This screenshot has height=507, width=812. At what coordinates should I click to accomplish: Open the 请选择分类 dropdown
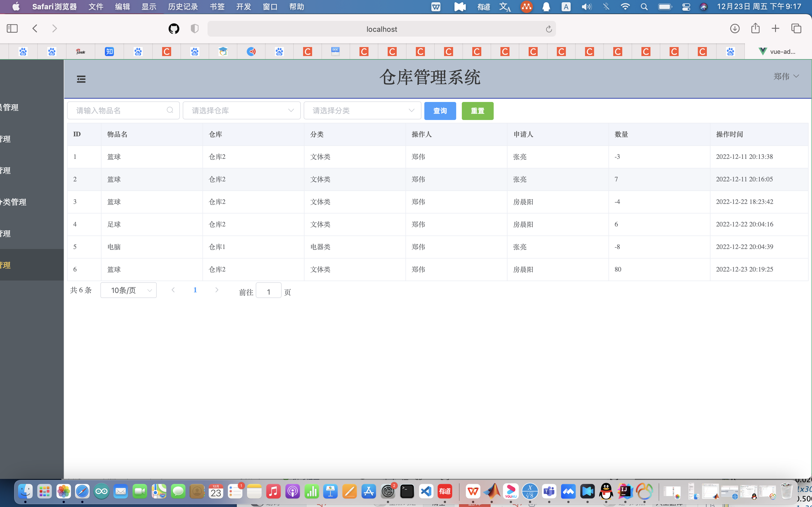pos(362,111)
